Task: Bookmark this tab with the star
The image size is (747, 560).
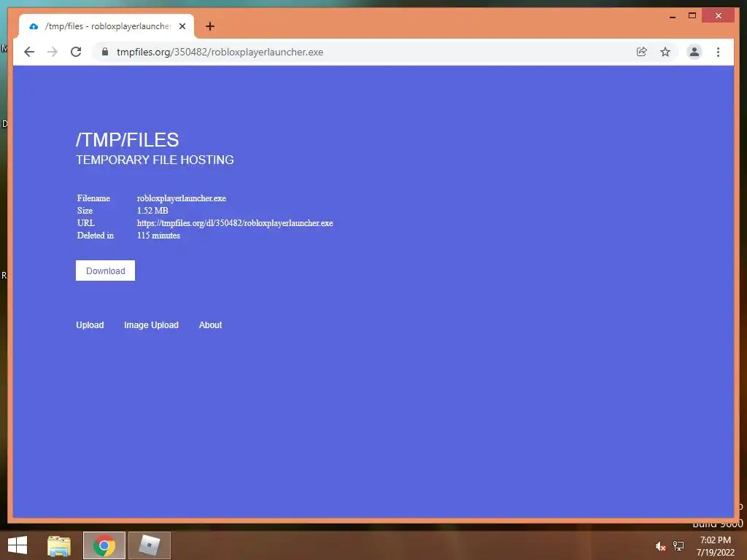Action: [665, 52]
